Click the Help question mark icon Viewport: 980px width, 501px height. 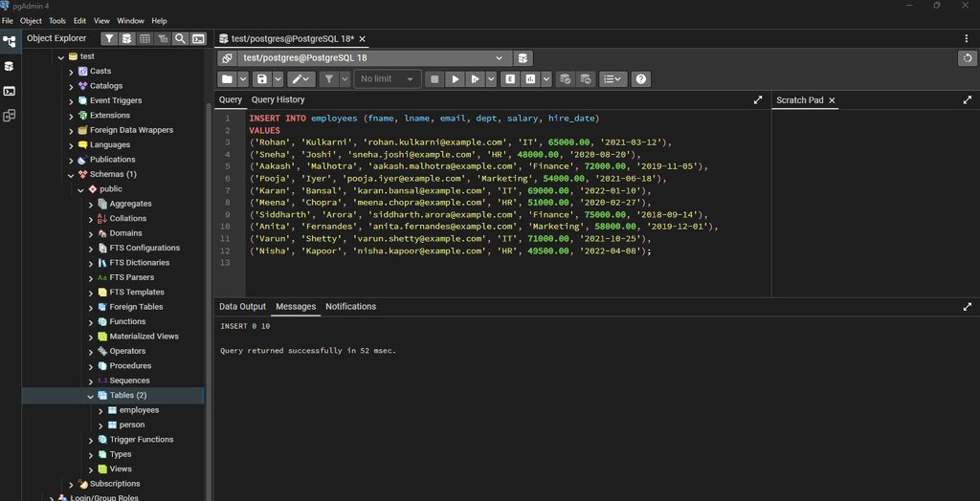(641, 79)
